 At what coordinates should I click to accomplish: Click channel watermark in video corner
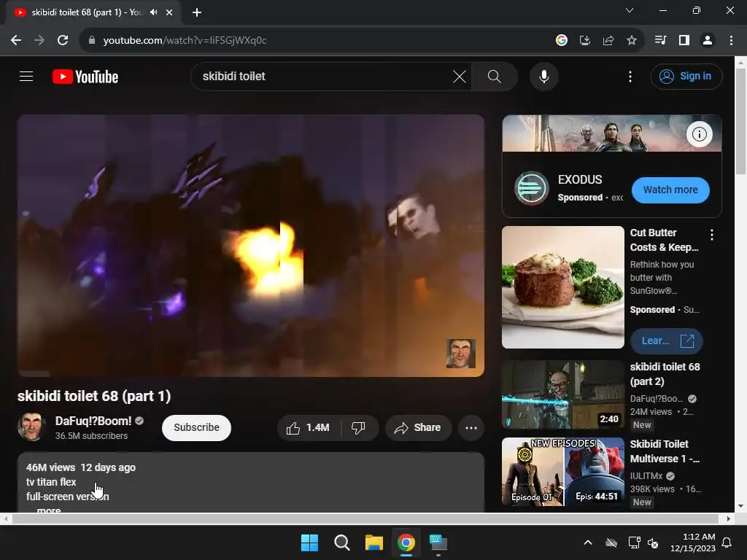pos(461,354)
